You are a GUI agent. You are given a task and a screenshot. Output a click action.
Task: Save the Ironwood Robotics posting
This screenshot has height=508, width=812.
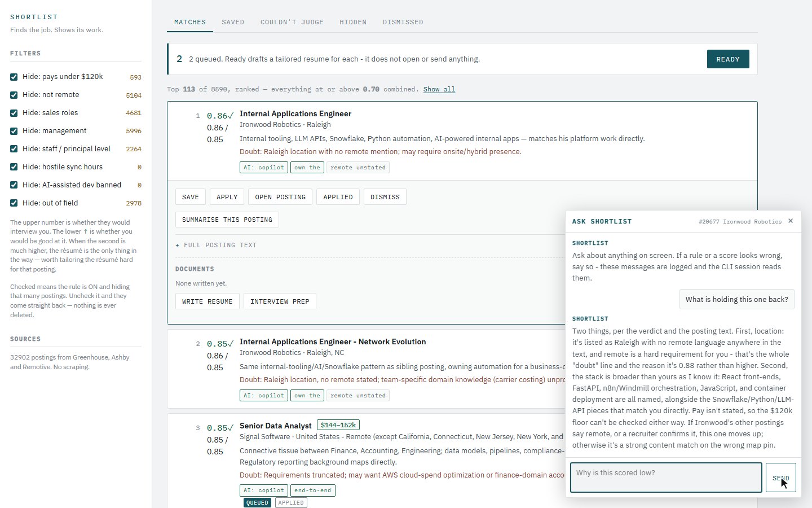(x=191, y=197)
